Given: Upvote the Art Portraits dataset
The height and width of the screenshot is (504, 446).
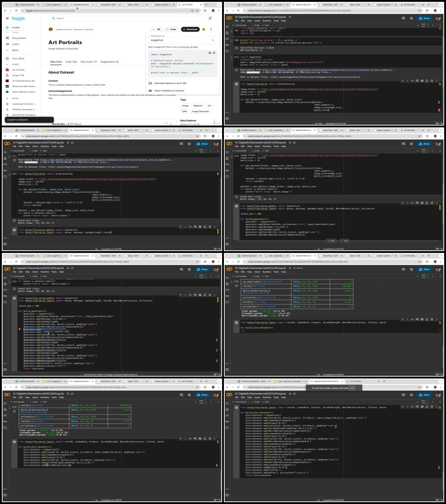Looking at the screenshot, I should (153, 29).
